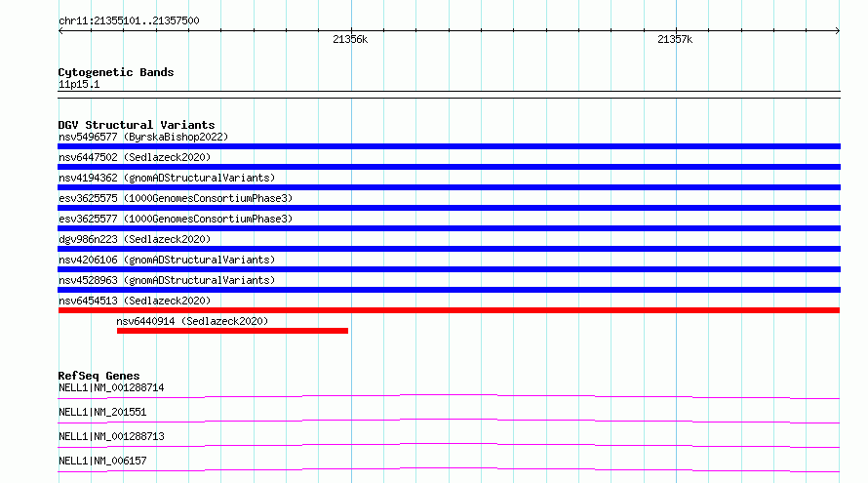The height and width of the screenshot is (483, 868).
Task: Open variant label nsv4528963 (gnomADStructuralVariants)
Action: coord(167,280)
